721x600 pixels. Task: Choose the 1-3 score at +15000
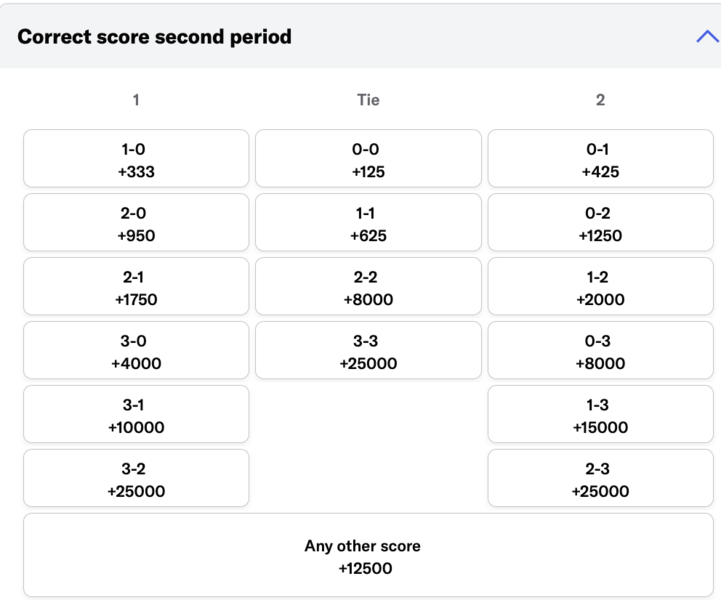601,414
